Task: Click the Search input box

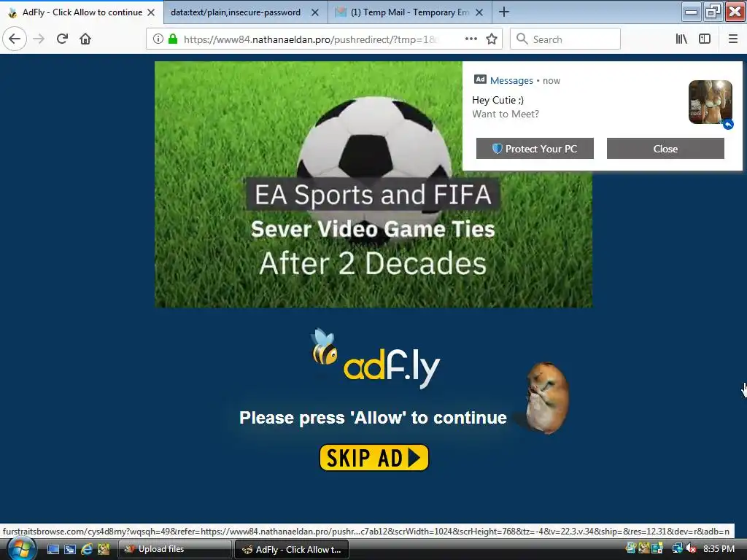Action: (565, 39)
